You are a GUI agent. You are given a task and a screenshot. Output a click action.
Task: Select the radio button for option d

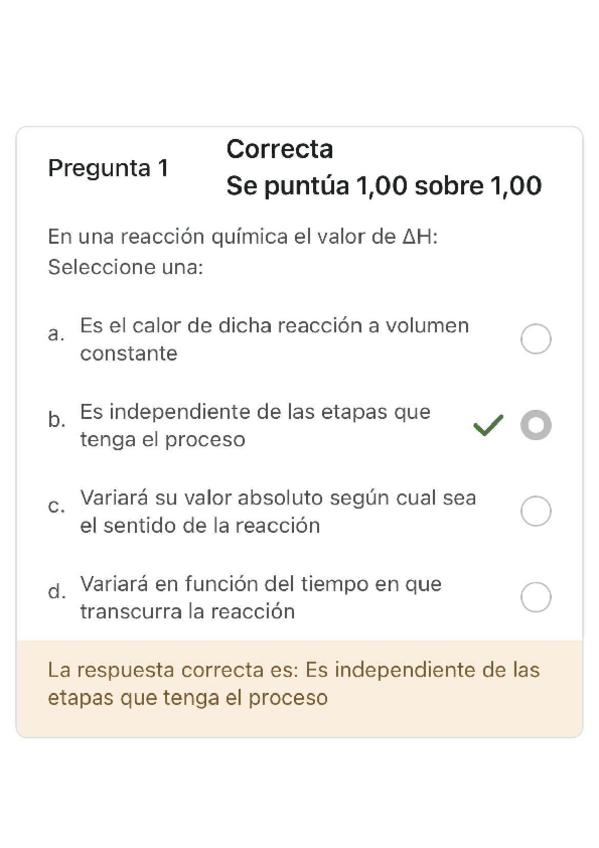pyautogui.click(x=536, y=597)
